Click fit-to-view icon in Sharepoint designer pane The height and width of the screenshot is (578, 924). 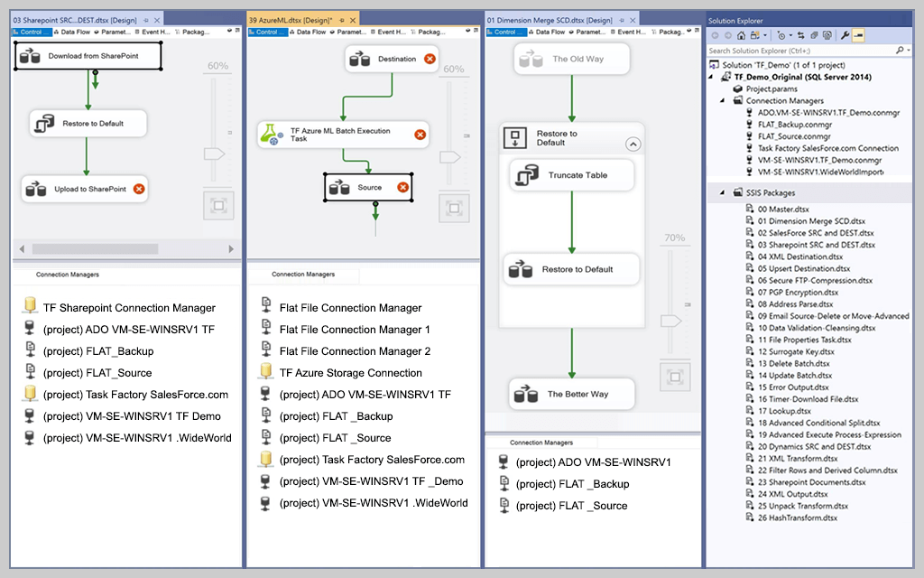218,206
